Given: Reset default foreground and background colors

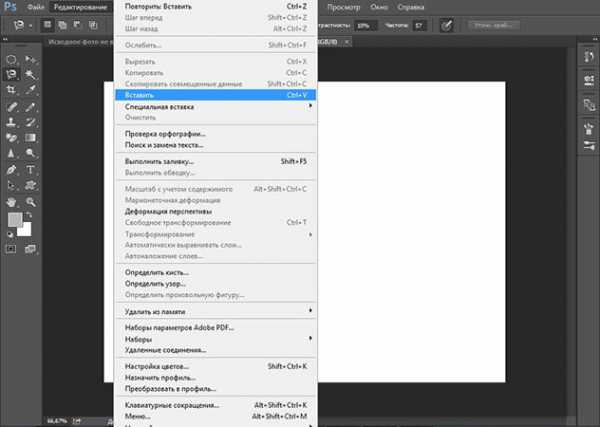Looking at the screenshot, I should pos(10,235).
